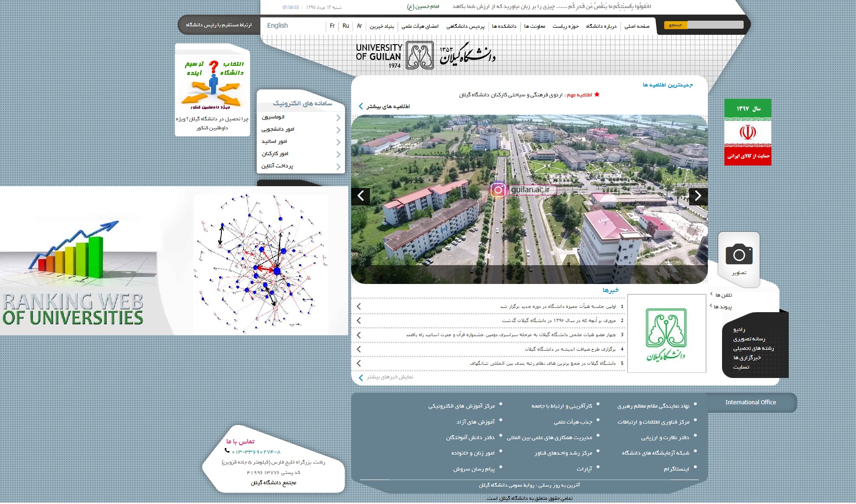This screenshot has height=504, width=856.
Task: Click the Instagram icon on the slideshow
Action: 498,189
